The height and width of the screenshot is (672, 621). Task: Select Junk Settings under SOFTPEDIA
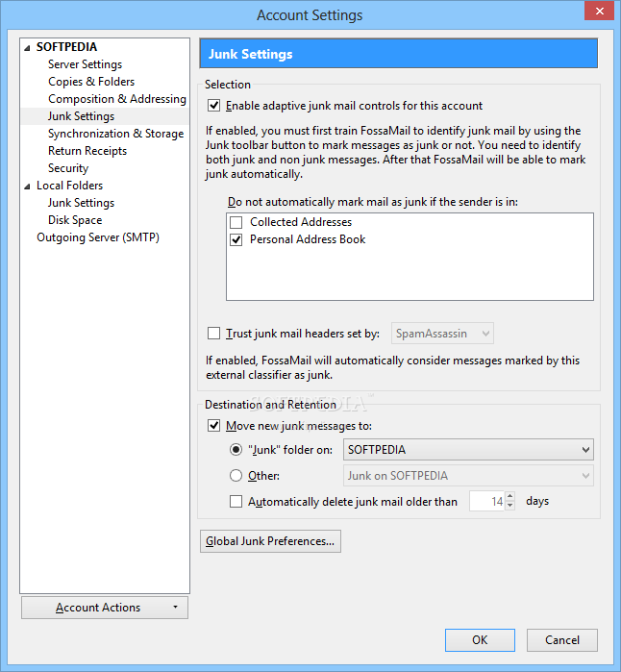(x=81, y=116)
